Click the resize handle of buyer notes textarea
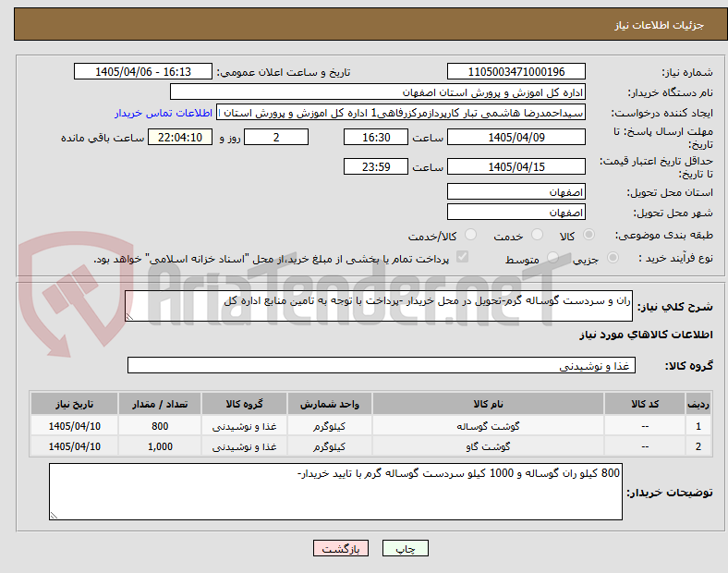Image resolution: width=728 pixels, height=573 pixels. (54, 516)
